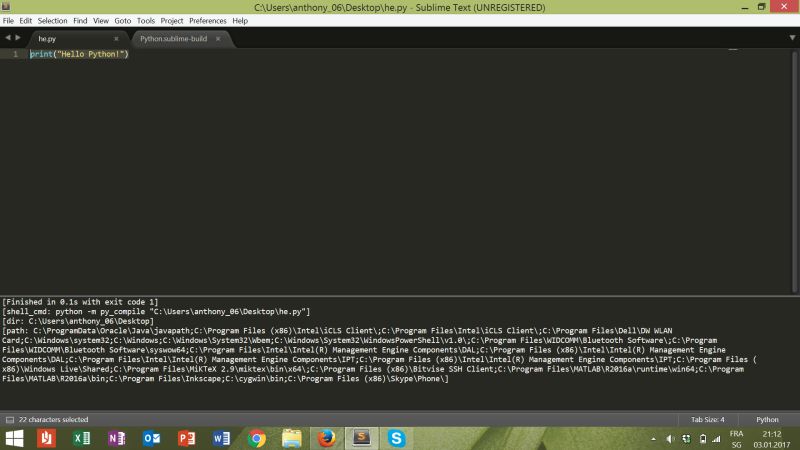
Task: Click the path output line beginning
Action: [x=337, y=331]
